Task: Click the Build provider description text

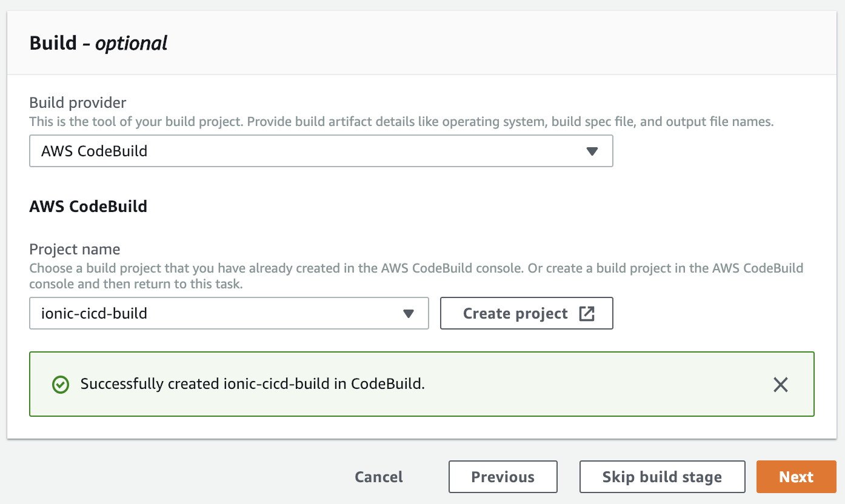Action: (x=401, y=122)
